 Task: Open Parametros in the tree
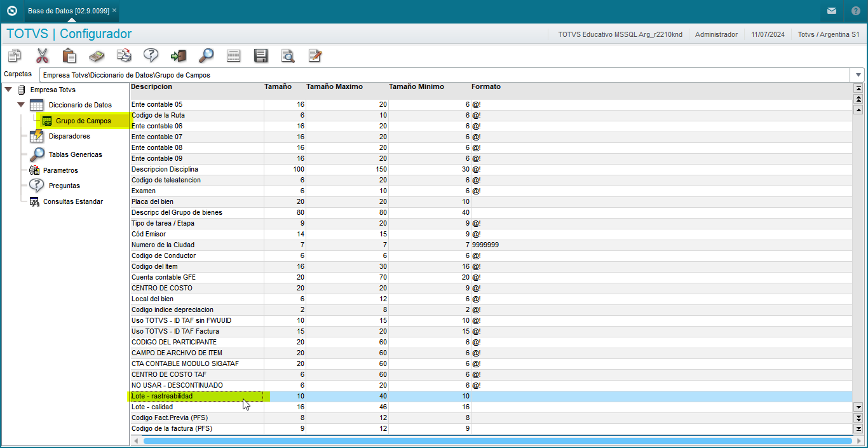[60, 170]
